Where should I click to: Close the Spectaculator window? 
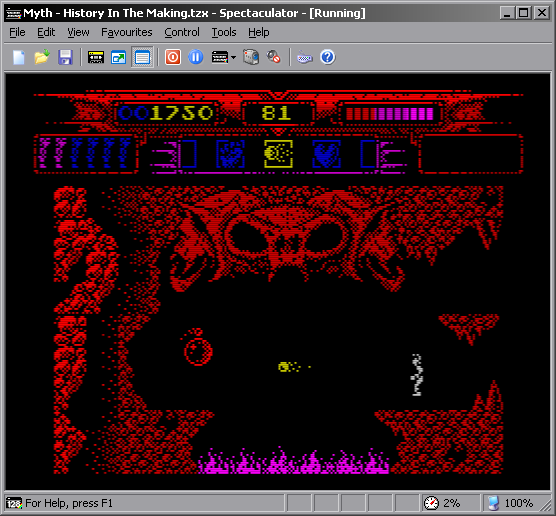click(x=542, y=13)
